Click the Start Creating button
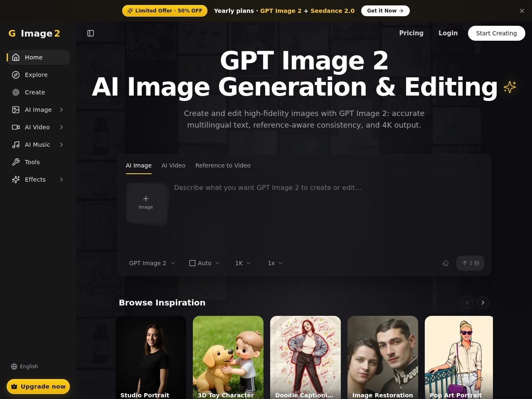The image size is (532, 399). tap(497, 33)
